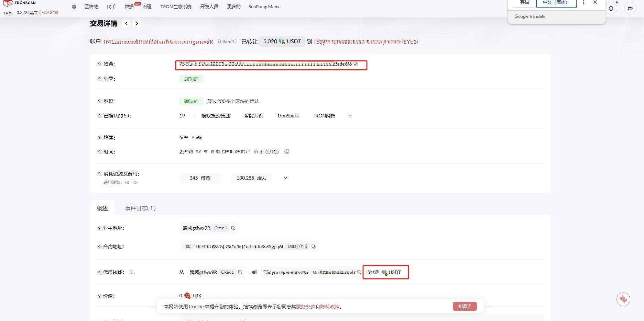Image resolution: width=644 pixels, height=321 pixels.
Task: Copy owner address 韓國gtfwx9R
Action: pyautogui.click(x=233, y=228)
